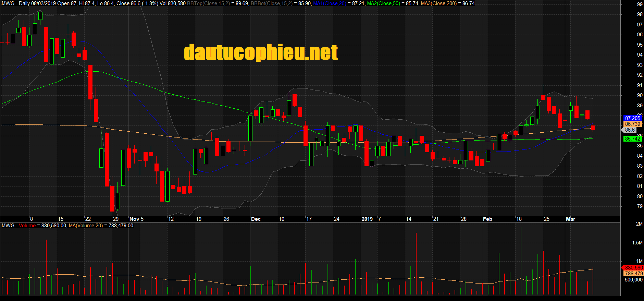Image resolution: width=644 pixels, height=301 pixels.
Task: Click the orange 86.739 price tag
Action: click(632, 124)
